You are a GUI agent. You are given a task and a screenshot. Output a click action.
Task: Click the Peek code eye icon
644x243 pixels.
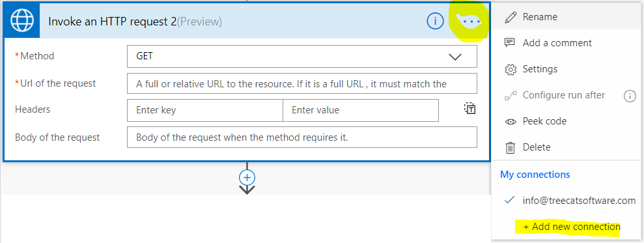tap(510, 122)
